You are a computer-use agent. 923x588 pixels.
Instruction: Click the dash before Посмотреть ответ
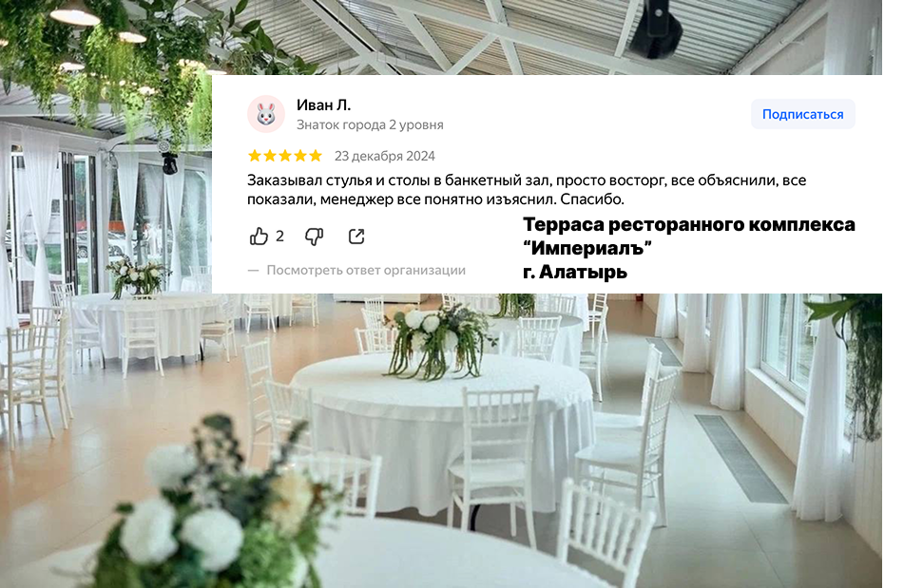(253, 271)
